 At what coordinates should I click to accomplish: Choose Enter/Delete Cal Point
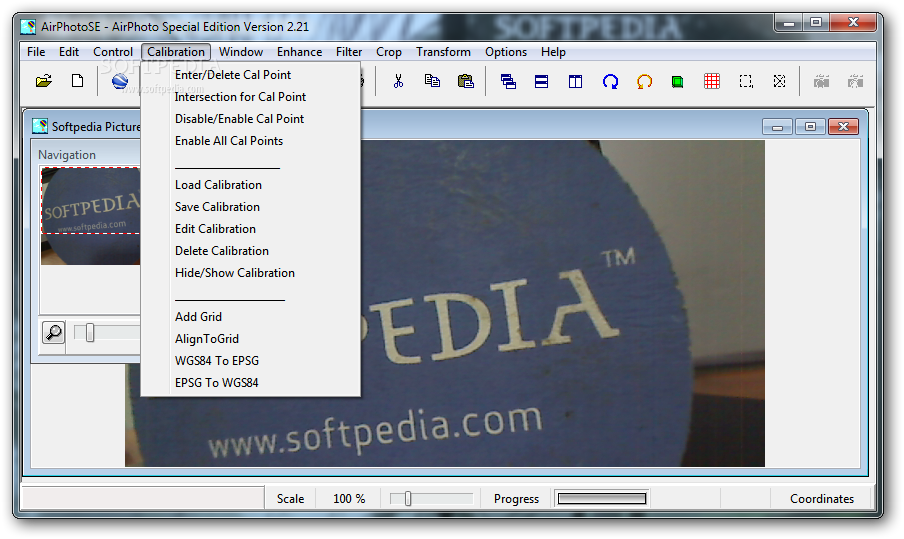click(251, 75)
